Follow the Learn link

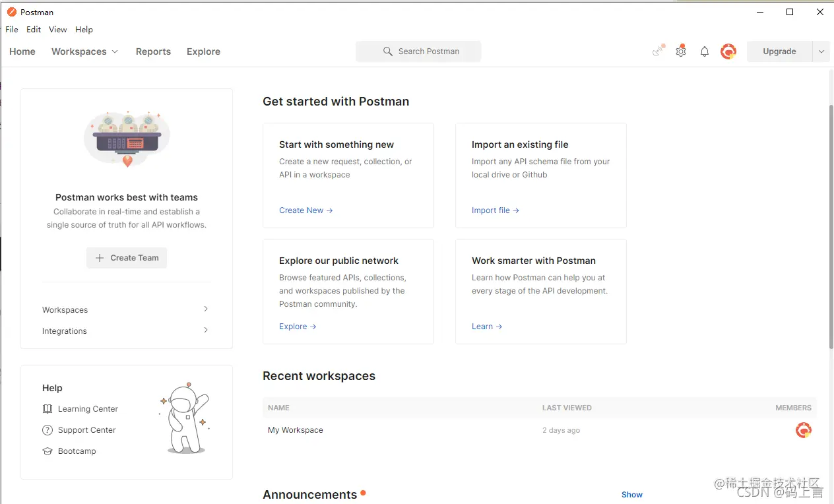point(487,327)
